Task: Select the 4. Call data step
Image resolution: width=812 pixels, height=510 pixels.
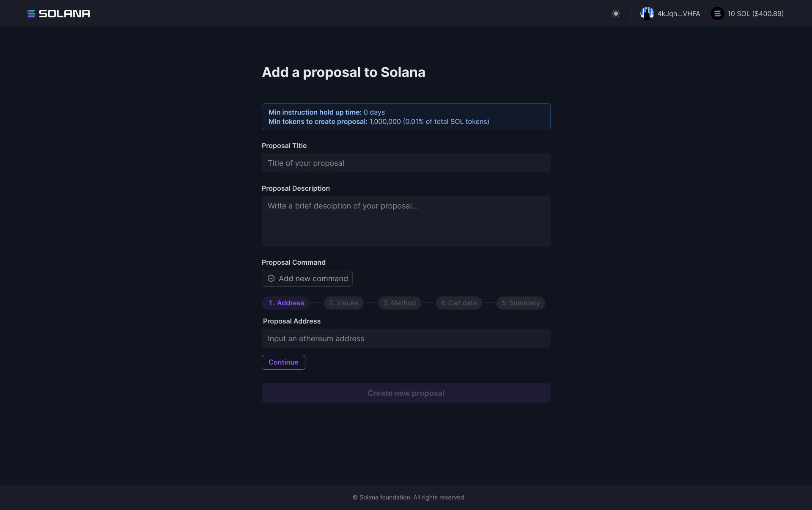Action: tap(458, 303)
